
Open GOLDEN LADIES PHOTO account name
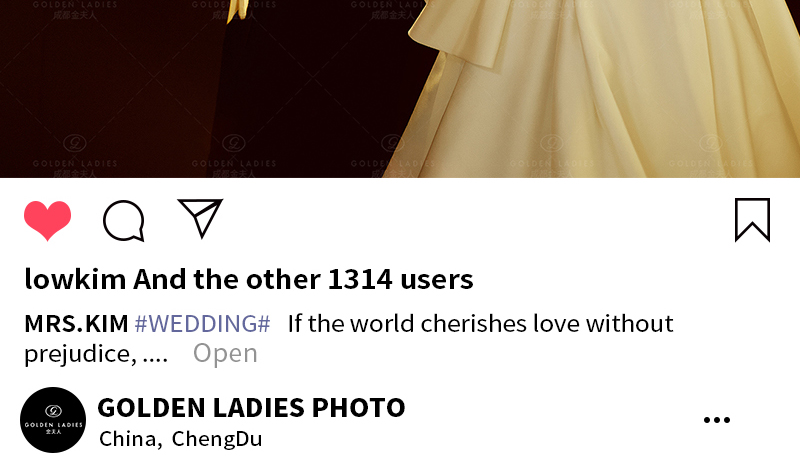[x=251, y=407]
